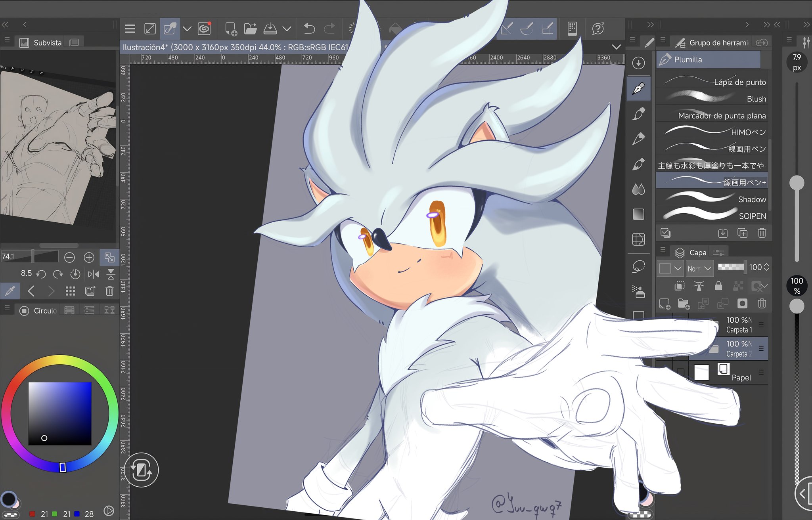Toggle clip to layer below icon
The width and height of the screenshot is (812, 520).
click(680, 286)
